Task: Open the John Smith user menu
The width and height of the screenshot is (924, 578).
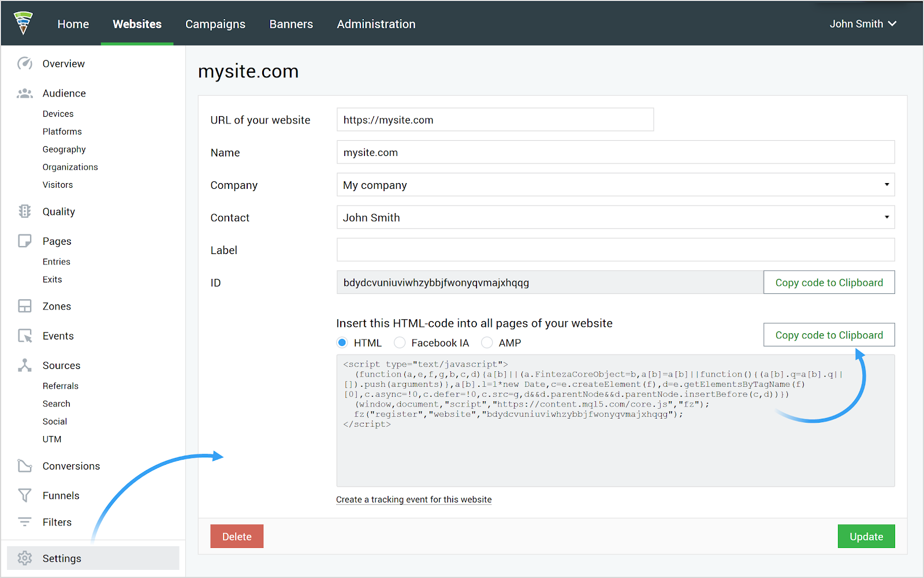Action: coord(863,24)
